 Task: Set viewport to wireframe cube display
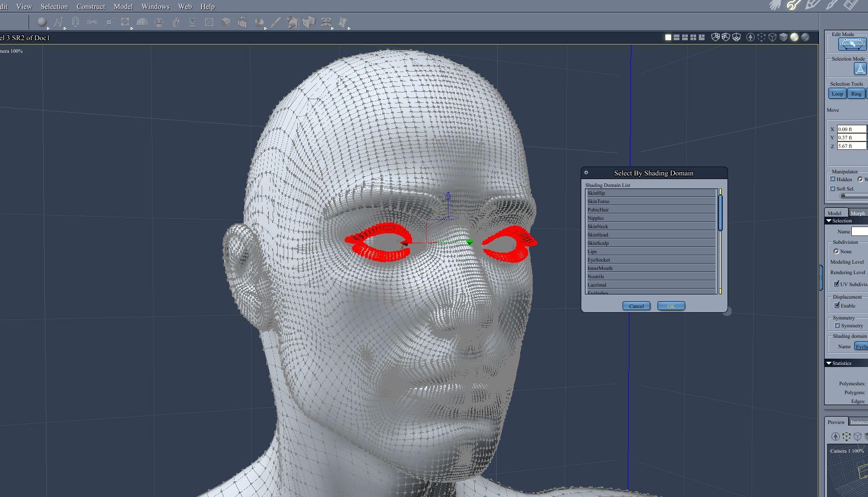point(772,37)
